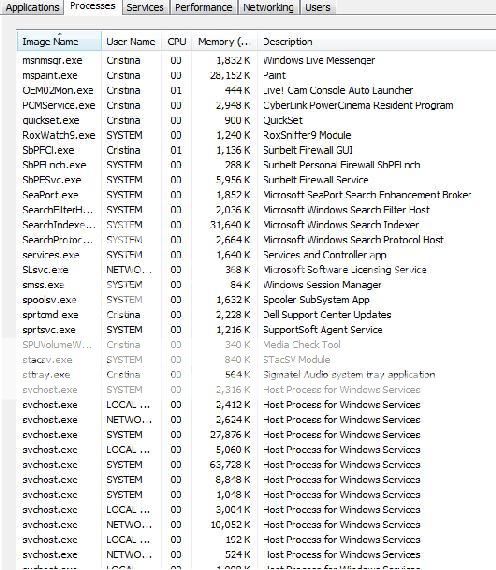The height and width of the screenshot is (570, 496).
Task: Click the 5,956 K memory value
Action: click(x=233, y=180)
